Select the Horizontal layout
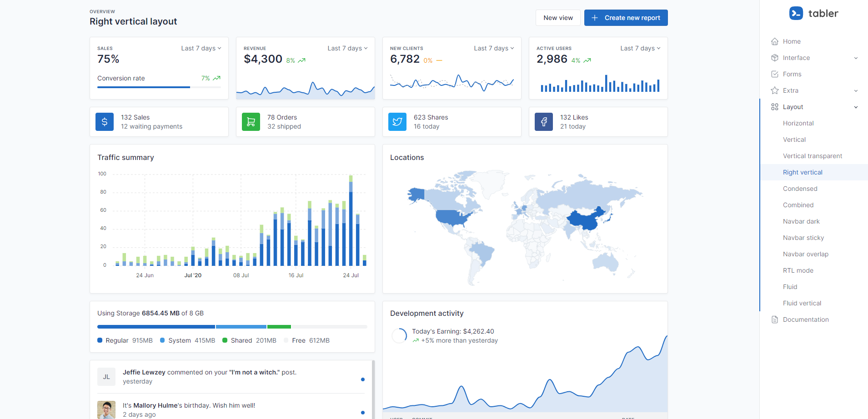868x419 pixels. [814, 123]
